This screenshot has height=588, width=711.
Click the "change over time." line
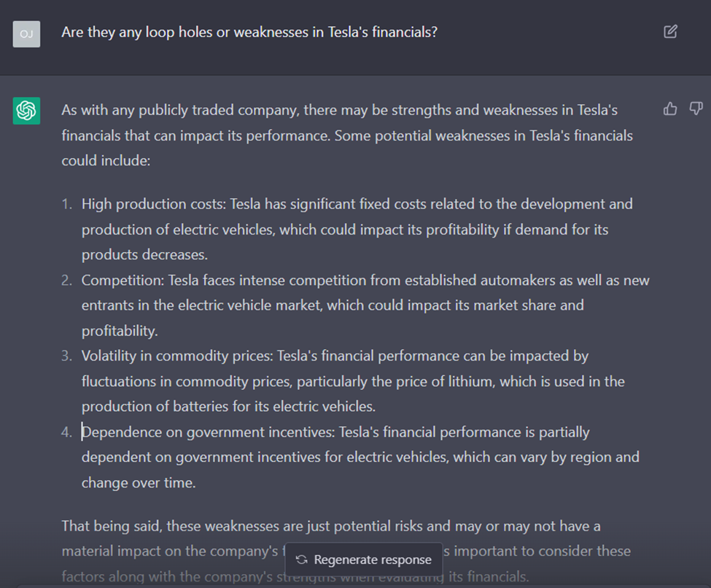pyautogui.click(x=139, y=482)
